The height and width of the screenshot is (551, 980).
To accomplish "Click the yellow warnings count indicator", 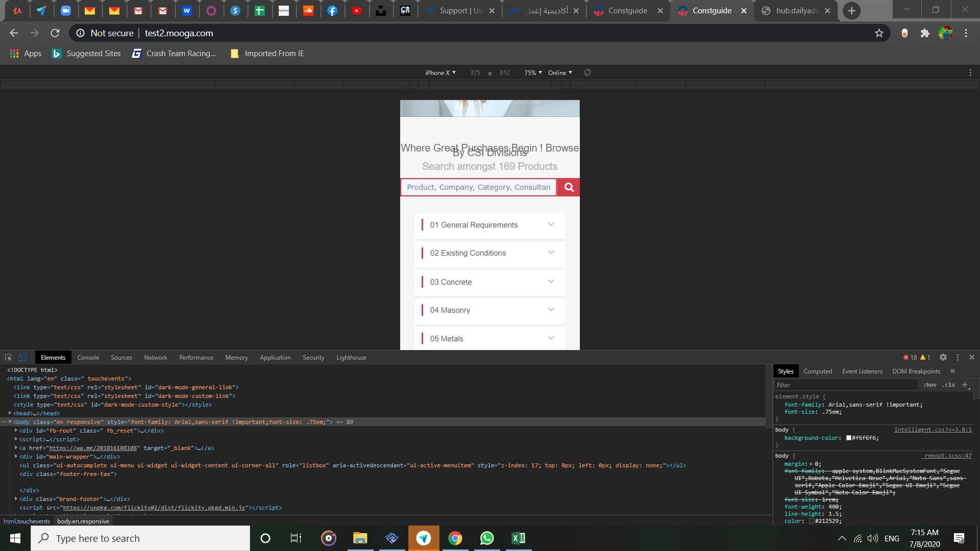I will click(x=925, y=357).
